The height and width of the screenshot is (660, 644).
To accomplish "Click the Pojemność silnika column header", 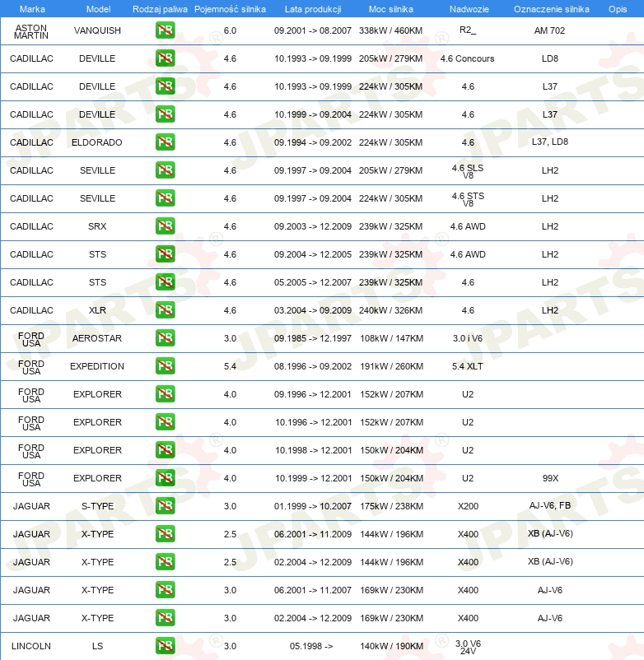I will [x=230, y=9].
